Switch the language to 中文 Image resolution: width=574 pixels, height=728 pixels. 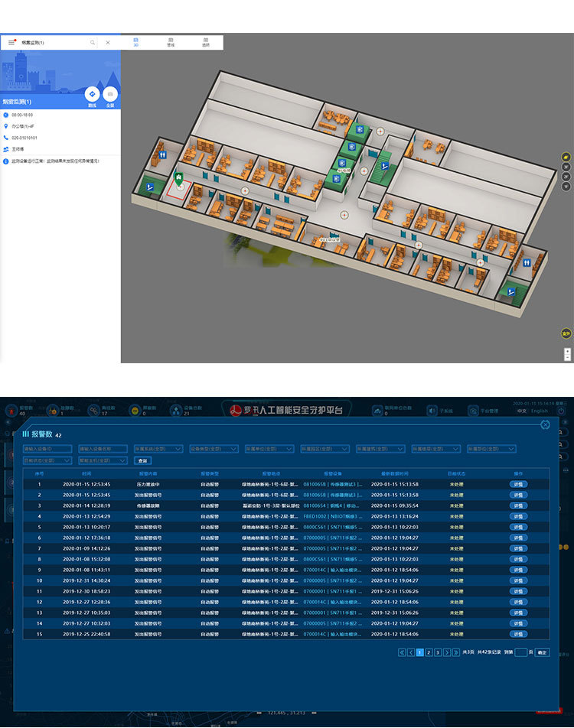pyautogui.click(x=522, y=411)
